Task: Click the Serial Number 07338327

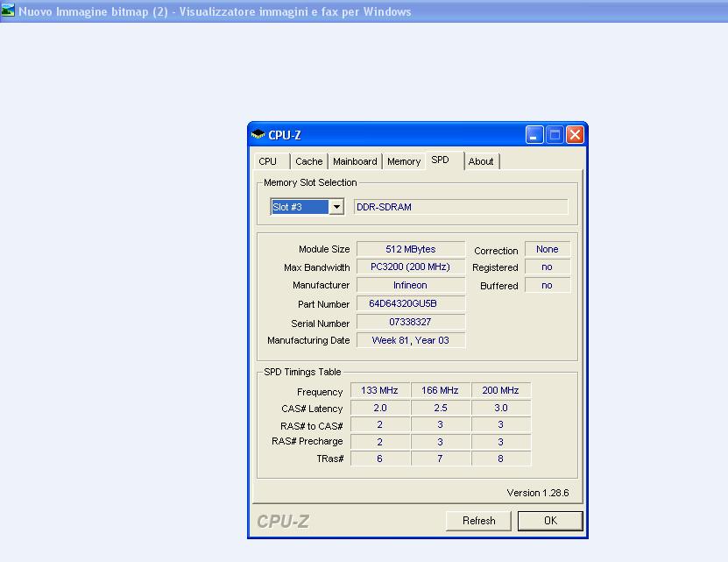Action: pyautogui.click(x=410, y=322)
